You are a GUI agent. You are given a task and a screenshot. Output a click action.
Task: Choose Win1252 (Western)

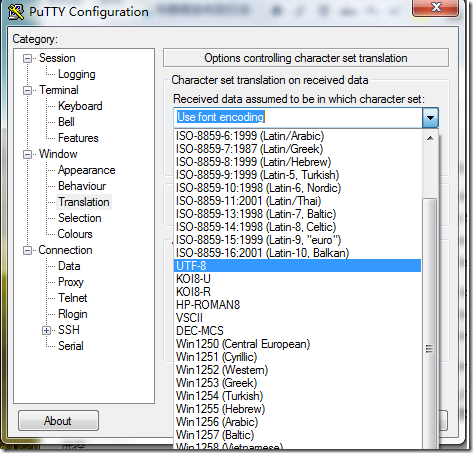click(297, 370)
